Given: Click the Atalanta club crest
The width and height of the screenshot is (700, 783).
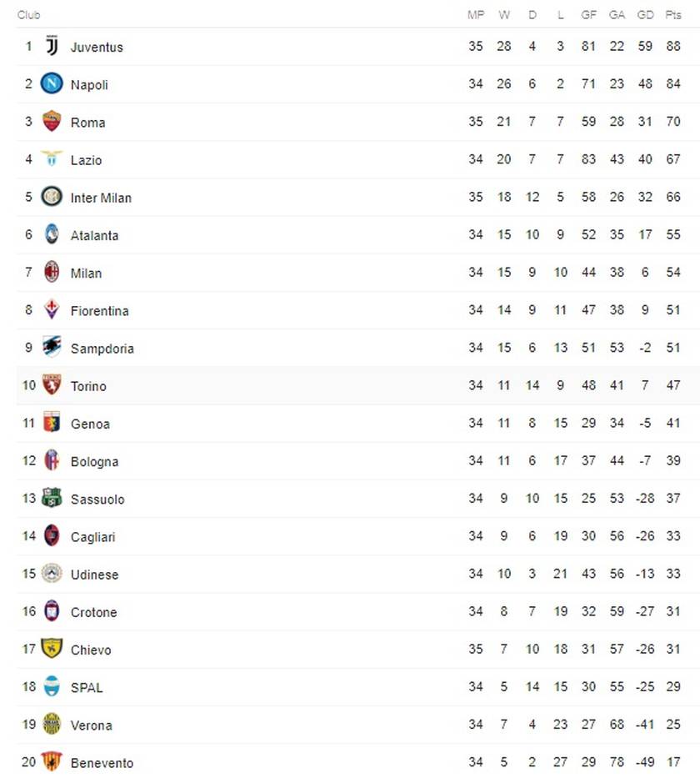Looking at the screenshot, I should pos(52,234).
